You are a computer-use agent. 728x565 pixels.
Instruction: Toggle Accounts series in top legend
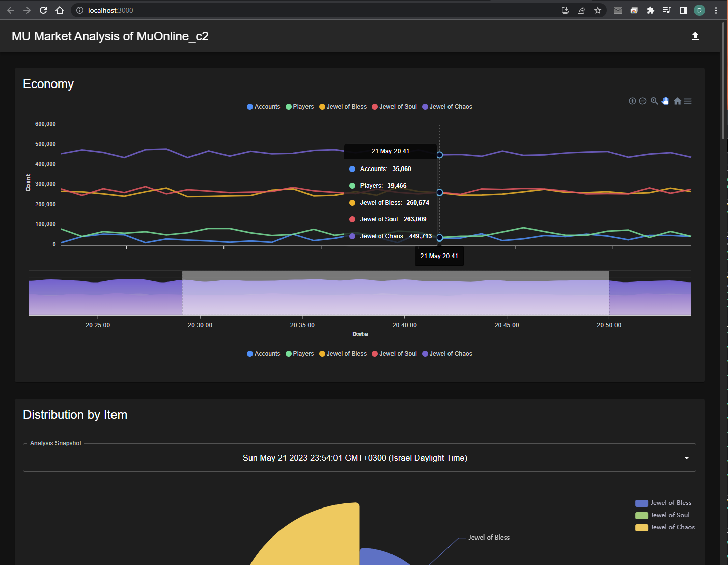click(x=264, y=107)
